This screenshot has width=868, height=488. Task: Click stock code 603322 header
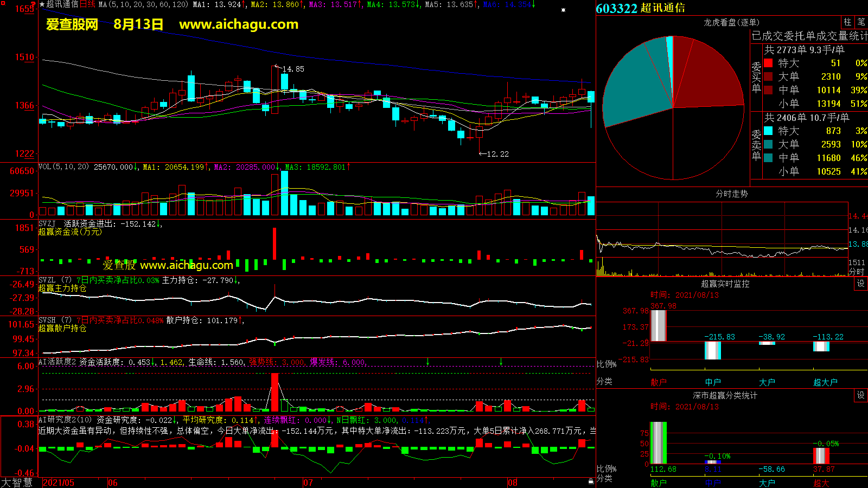pyautogui.click(x=616, y=8)
